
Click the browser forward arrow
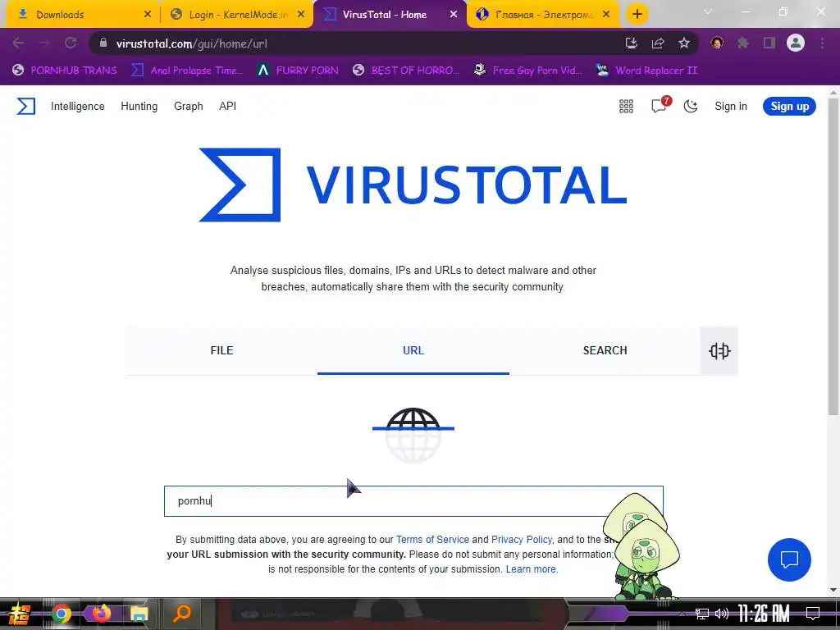coord(44,43)
